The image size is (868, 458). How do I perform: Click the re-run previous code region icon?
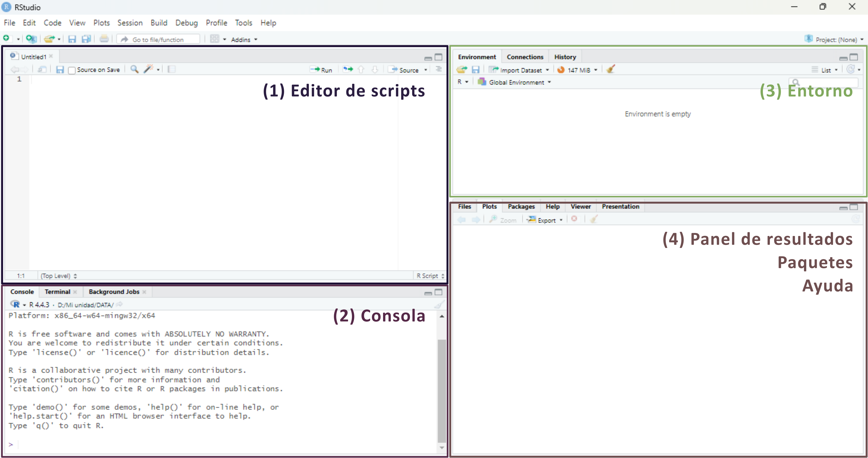coord(348,69)
